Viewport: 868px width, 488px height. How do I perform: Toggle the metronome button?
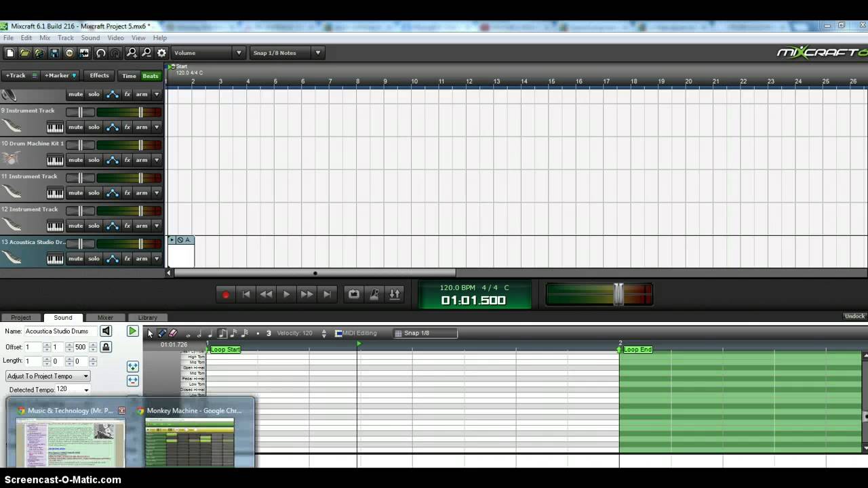tap(374, 294)
